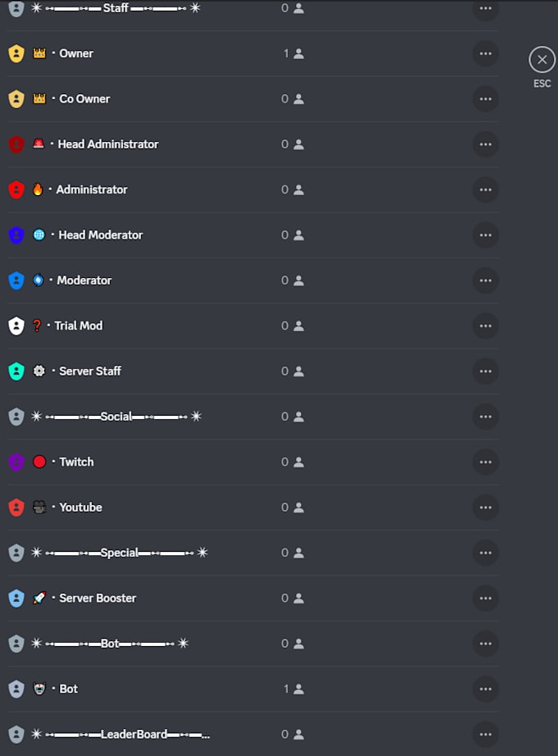Image resolution: width=558 pixels, height=756 pixels.
Task: Open more options for the Moderator role
Action: [485, 280]
